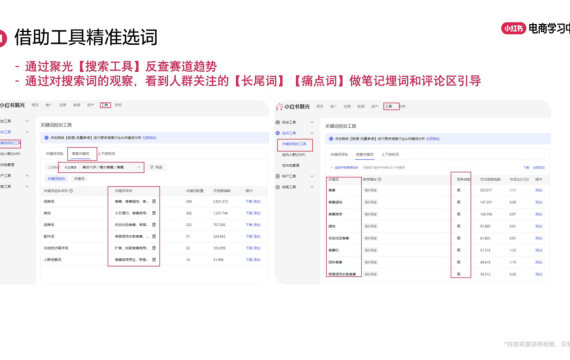
Task: Expand the 投放工具 section in right sidebar
Action: [312, 122]
